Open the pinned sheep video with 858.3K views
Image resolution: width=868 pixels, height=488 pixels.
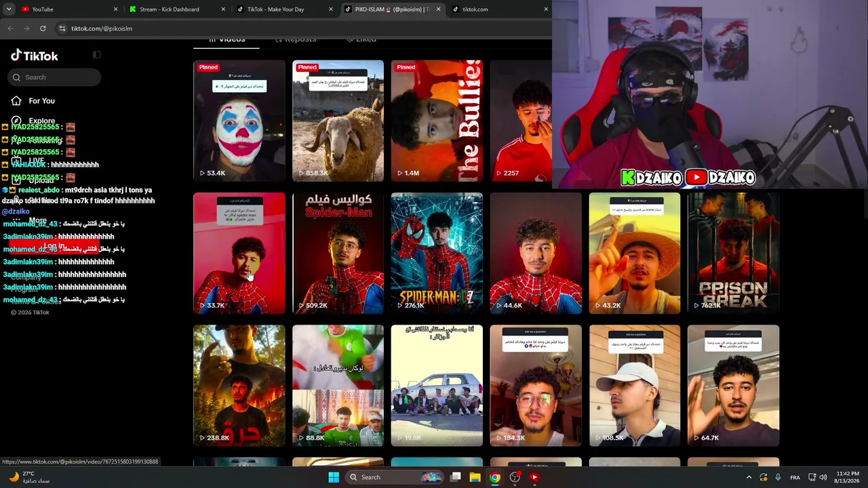(x=338, y=121)
